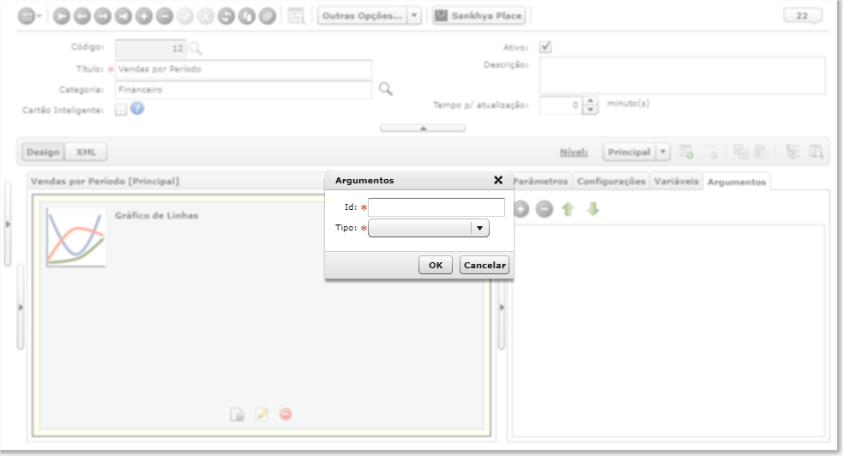Toggle the splitter arrow beside the right-hand tabs panel

pos(502,307)
